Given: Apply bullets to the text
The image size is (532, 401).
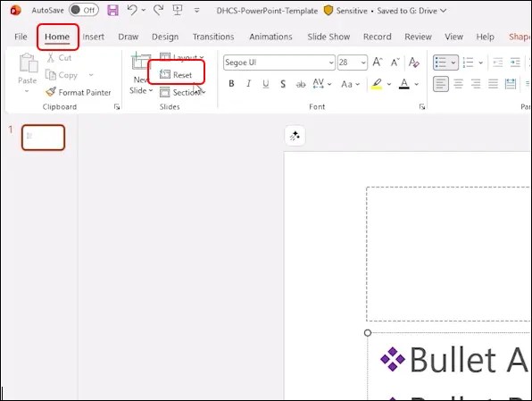Looking at the screenshot, I should [440, 63].
